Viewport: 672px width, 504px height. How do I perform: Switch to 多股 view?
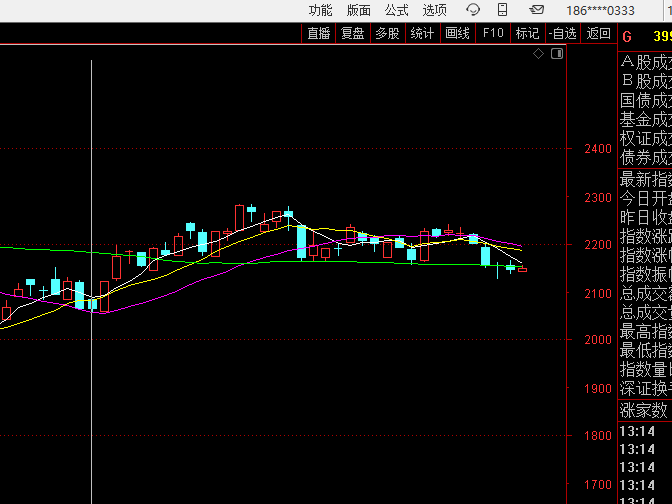(x=387, y=33)
